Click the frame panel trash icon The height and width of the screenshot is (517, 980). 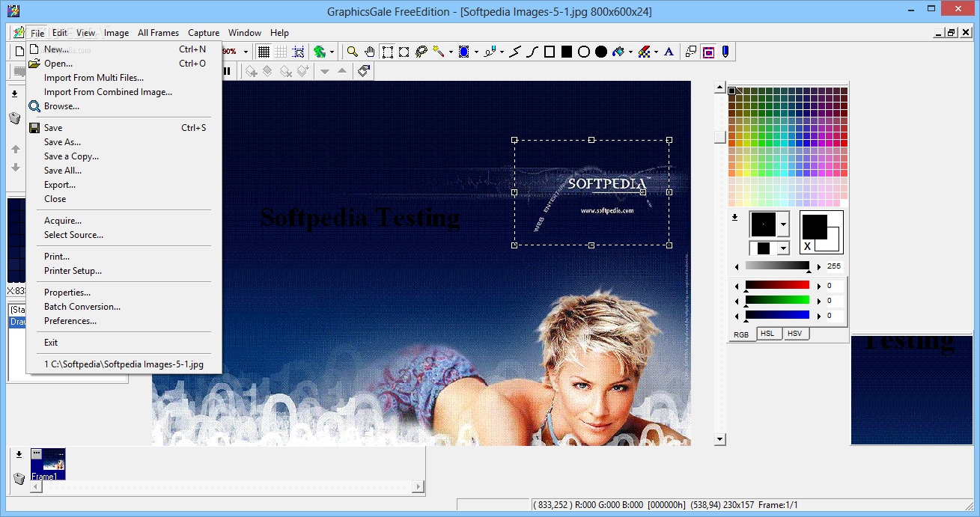coord(19,478)
